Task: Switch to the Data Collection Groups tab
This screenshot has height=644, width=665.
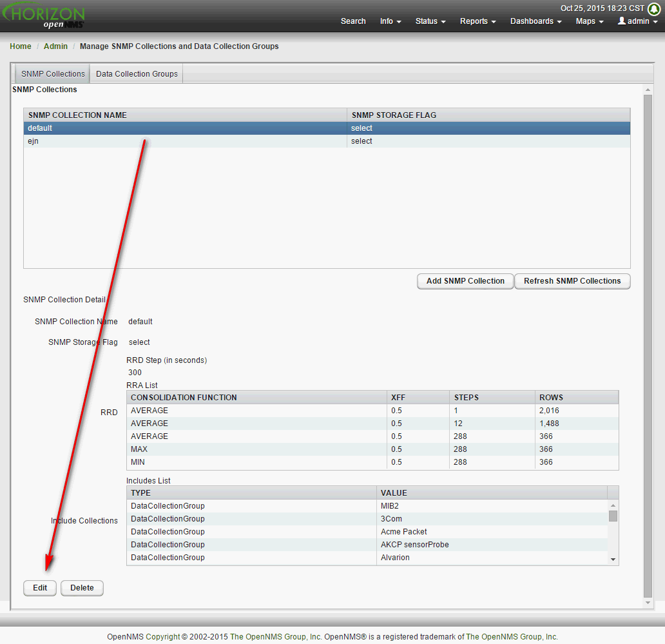Action: coord(137,74)
